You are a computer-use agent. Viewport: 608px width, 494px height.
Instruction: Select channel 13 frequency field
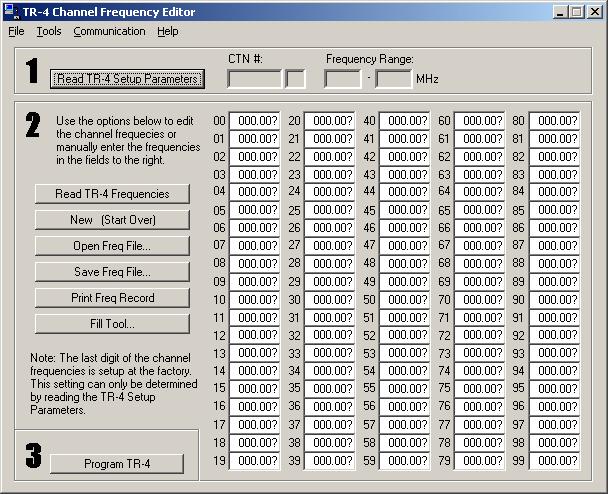coord(254,353)
